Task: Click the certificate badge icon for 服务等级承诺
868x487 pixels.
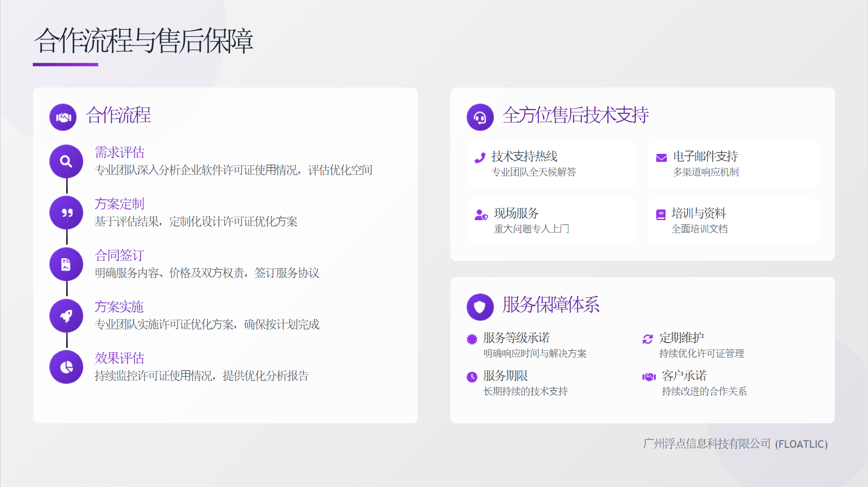Action: (472, 339)
